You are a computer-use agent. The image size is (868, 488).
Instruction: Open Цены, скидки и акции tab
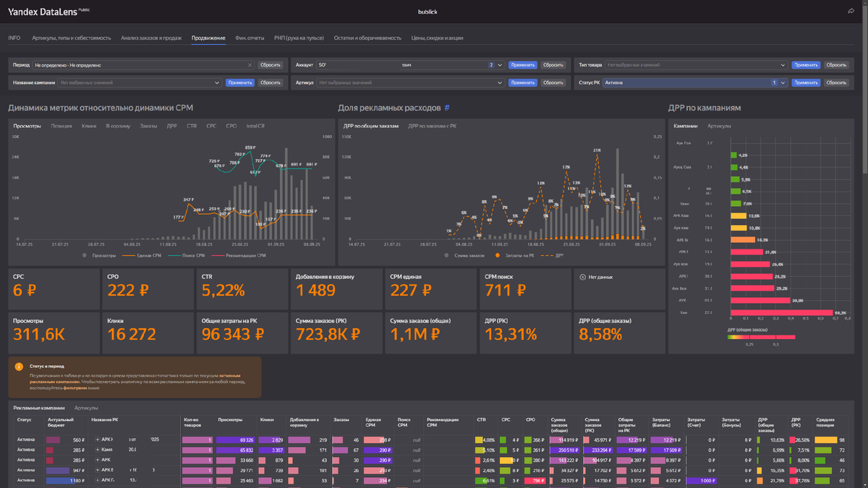point(437,38)
